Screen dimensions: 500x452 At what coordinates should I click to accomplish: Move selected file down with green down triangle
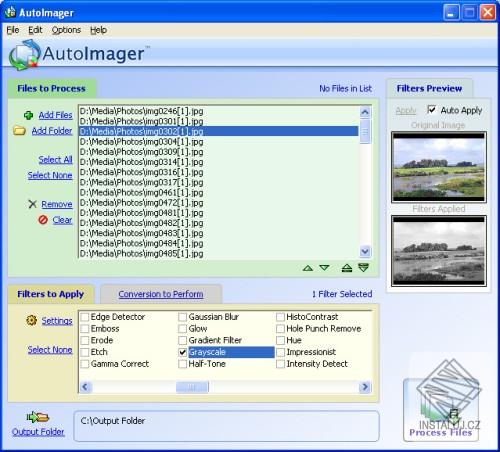click(x=324, y=268)
